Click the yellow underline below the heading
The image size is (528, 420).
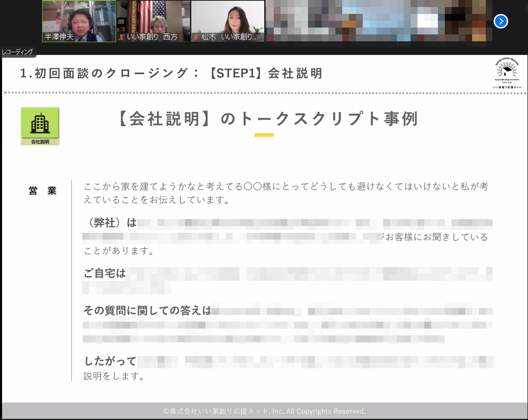click(264, 135)
